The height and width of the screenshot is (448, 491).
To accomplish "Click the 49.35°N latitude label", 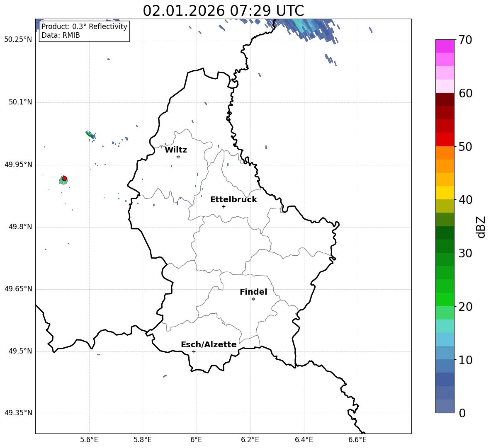I will pyautogui.click(x=18, y=413).
